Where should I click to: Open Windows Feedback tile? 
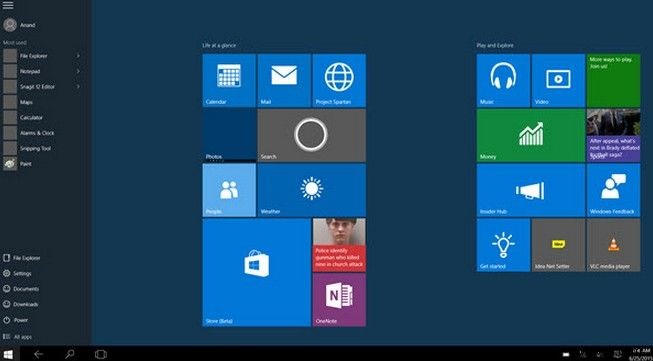[x=613, y=190]
